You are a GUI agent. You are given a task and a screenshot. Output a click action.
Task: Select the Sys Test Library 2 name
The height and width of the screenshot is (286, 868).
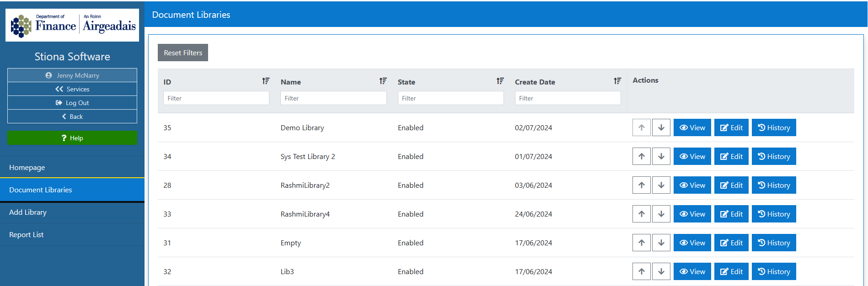[308, 156]
